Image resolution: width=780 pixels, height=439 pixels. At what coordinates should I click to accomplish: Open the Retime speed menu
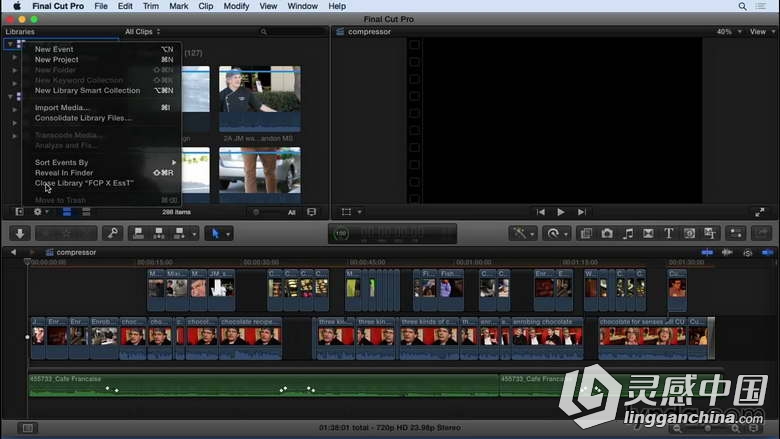[x=557, y=233]
